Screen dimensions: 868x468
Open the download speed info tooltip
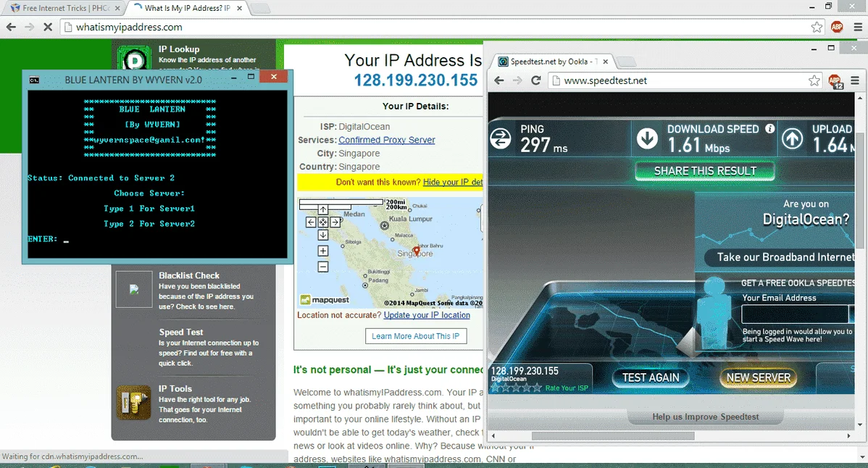click(769, 128)
